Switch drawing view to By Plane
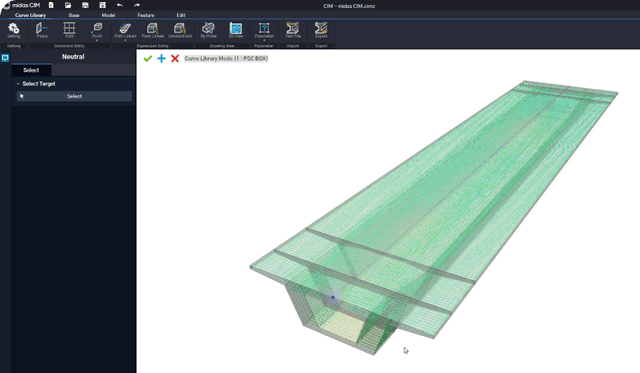Viewport: 640px width, 373px height. (208, 30)
